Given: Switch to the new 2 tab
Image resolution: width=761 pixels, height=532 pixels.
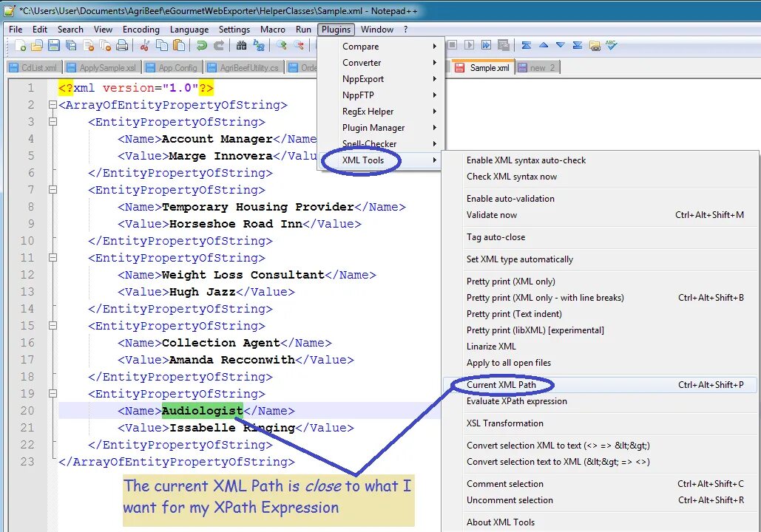Looking at the screenshot, I should [x=537, y=67].
